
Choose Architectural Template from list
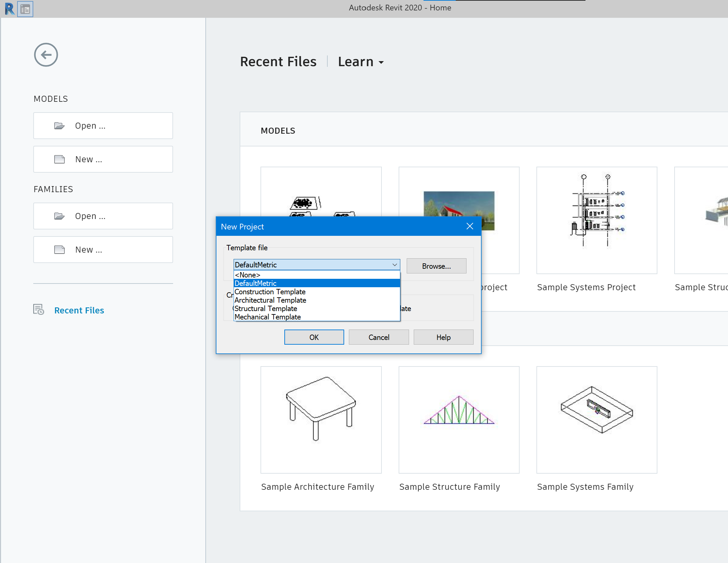click(x=270, y=300)
